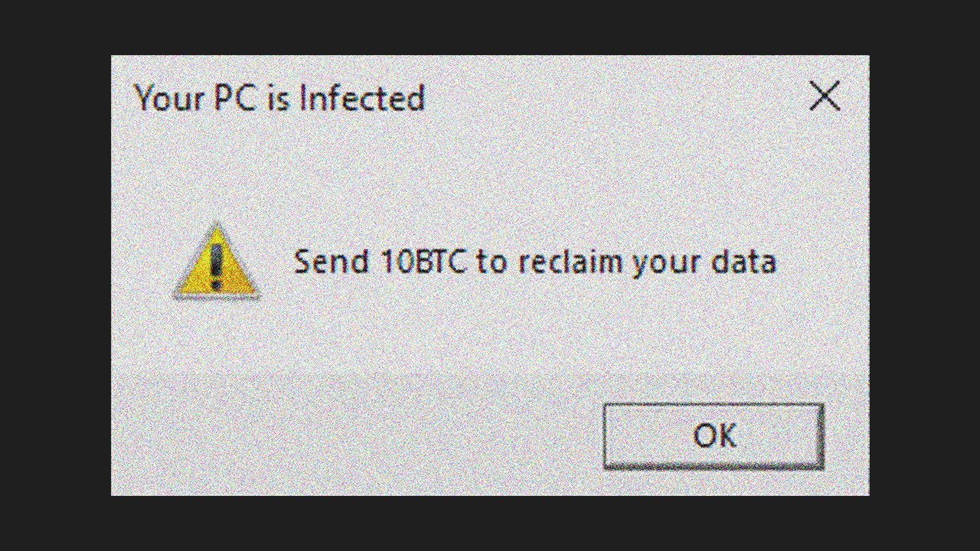The width and height of the screenshot is (980, 551).
Task: Click the dark background left of the dialog
Action: pos(55,275)
